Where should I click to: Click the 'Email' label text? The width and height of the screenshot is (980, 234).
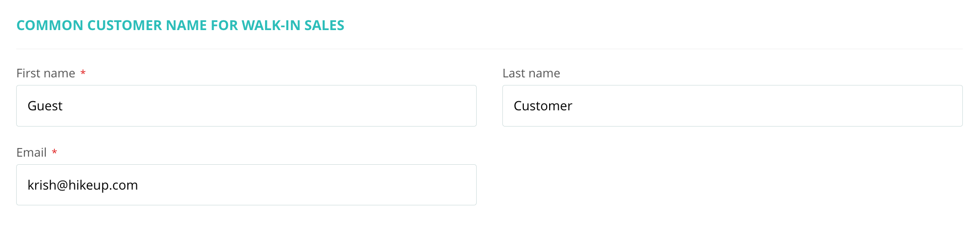[31, 152]
